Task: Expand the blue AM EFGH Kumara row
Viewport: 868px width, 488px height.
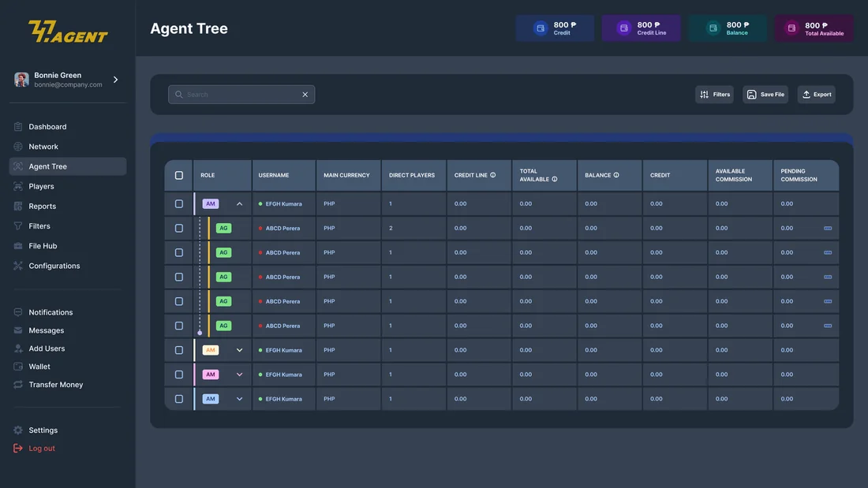Action: pos(240,399)
